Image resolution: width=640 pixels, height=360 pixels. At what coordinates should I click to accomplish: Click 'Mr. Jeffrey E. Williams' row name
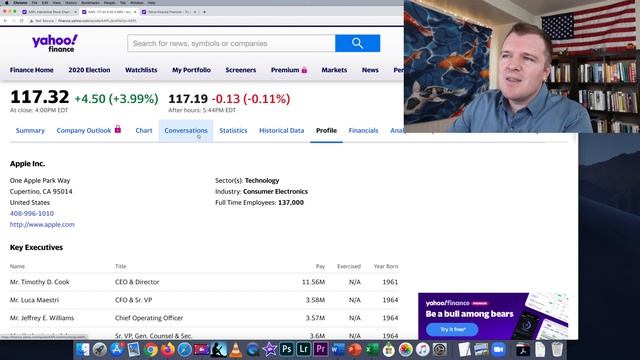pyautogui.click(x=42, y=318)
